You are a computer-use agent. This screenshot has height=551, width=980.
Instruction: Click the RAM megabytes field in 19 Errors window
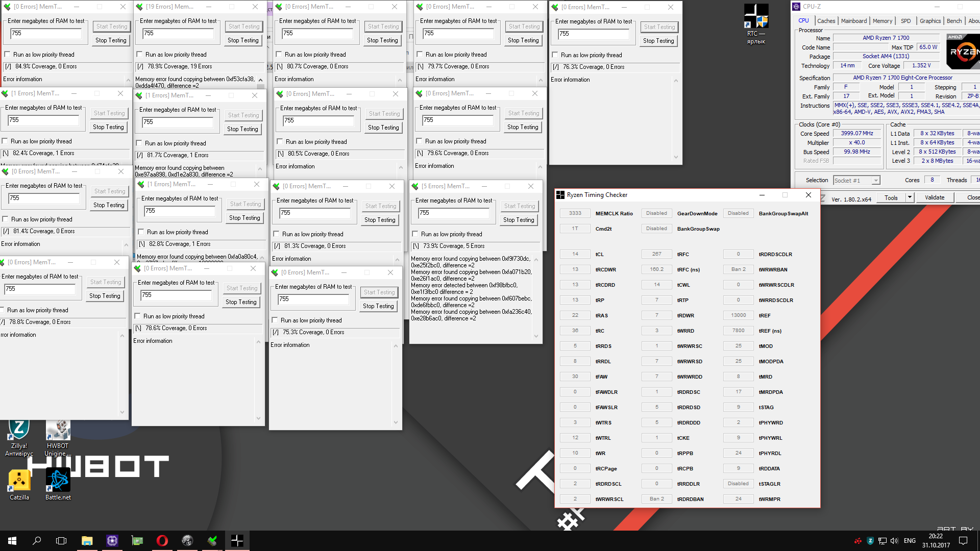pos(178,34)
